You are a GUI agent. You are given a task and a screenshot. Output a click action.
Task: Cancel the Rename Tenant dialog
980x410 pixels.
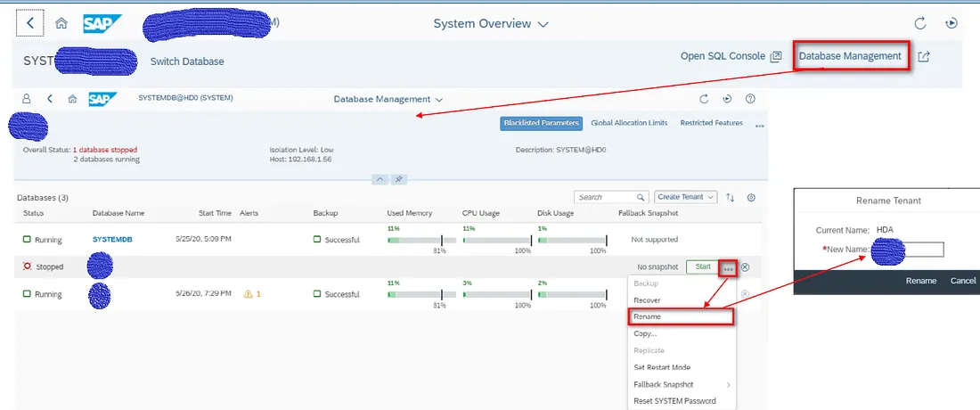(963, 281)
